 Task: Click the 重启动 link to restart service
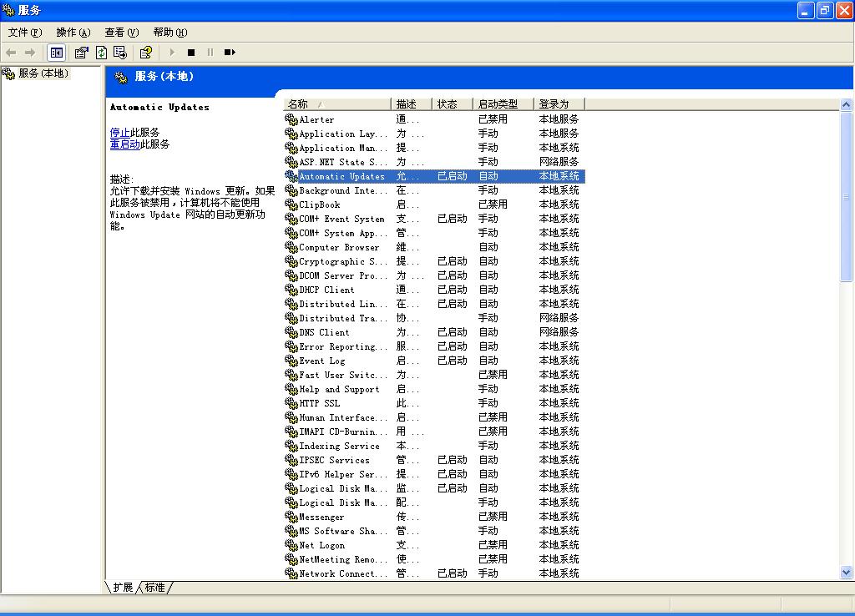pyautogui.click(x=125, y=144)
